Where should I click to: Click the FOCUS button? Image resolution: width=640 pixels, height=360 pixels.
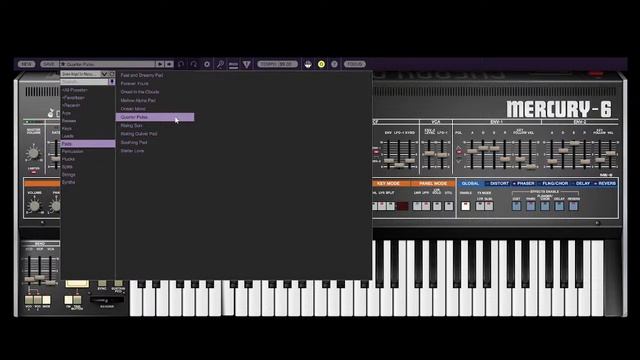[354, 64]
